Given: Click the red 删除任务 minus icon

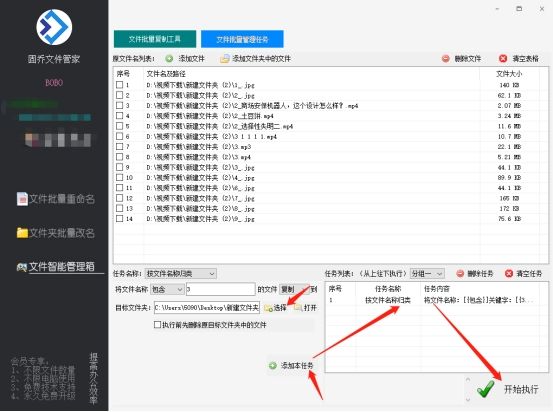Looking at the screenshot, I should (460, 273).
